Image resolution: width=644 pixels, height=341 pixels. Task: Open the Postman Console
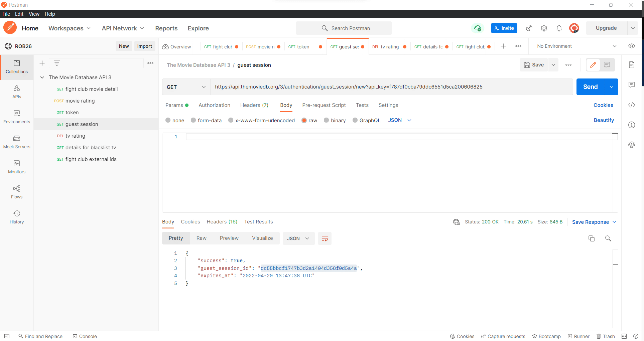(x=85, y=336)
